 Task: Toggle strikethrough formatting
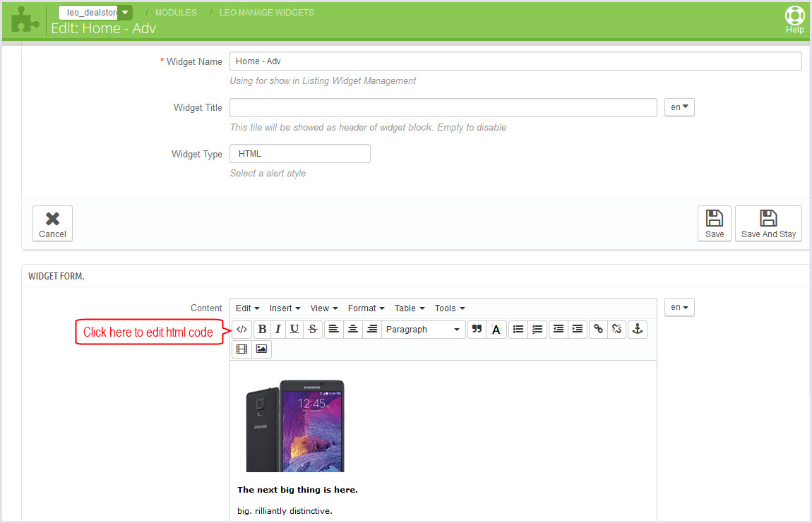[313, 330]
